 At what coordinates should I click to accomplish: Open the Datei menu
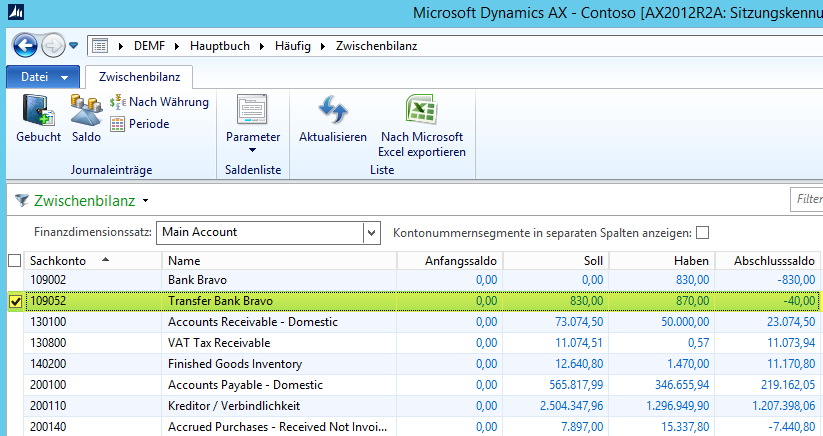pos(43,76)
